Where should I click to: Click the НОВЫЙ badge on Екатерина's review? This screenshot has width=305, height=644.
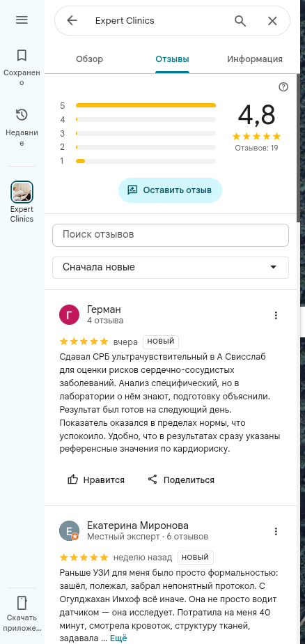(196, 558)
